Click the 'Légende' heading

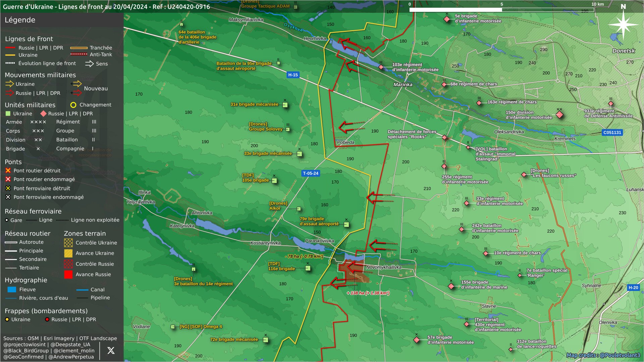(x=20, y=20)
